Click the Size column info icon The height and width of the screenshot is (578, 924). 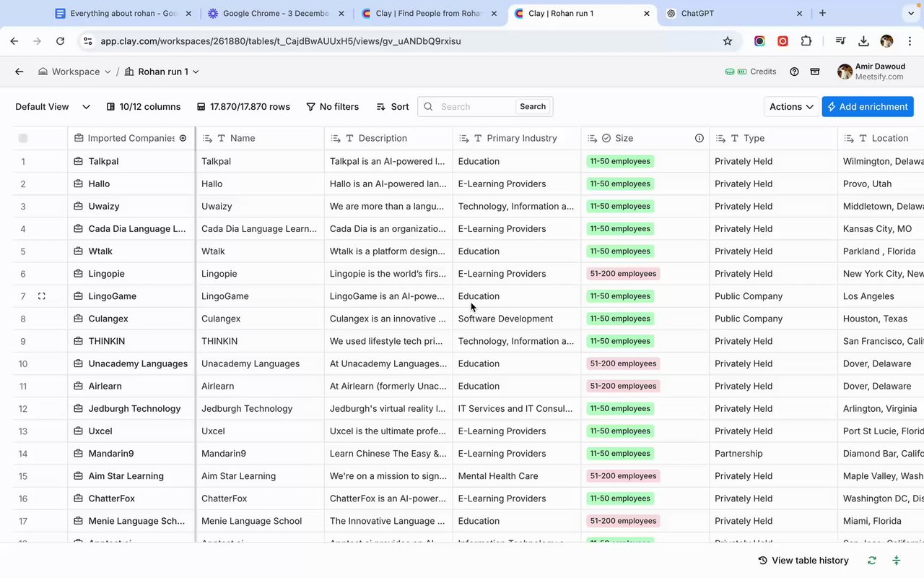(699, 138)
